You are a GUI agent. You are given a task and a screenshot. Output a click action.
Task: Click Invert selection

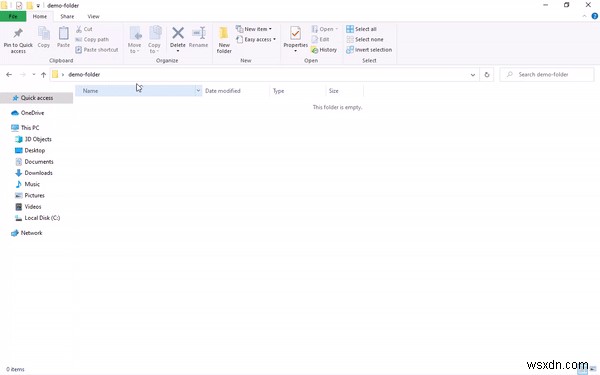(369, 50)
